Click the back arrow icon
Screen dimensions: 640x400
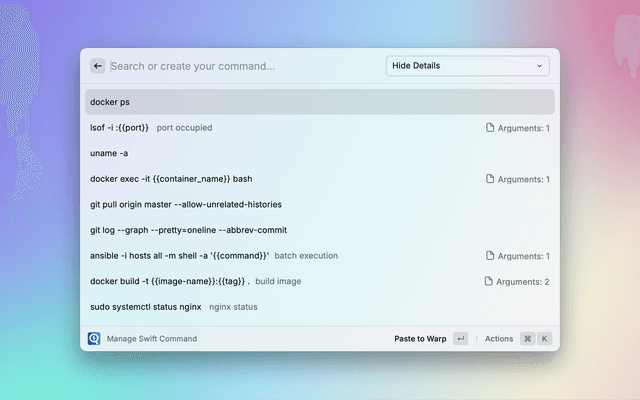pyautogui.click(x=98, y=66)
